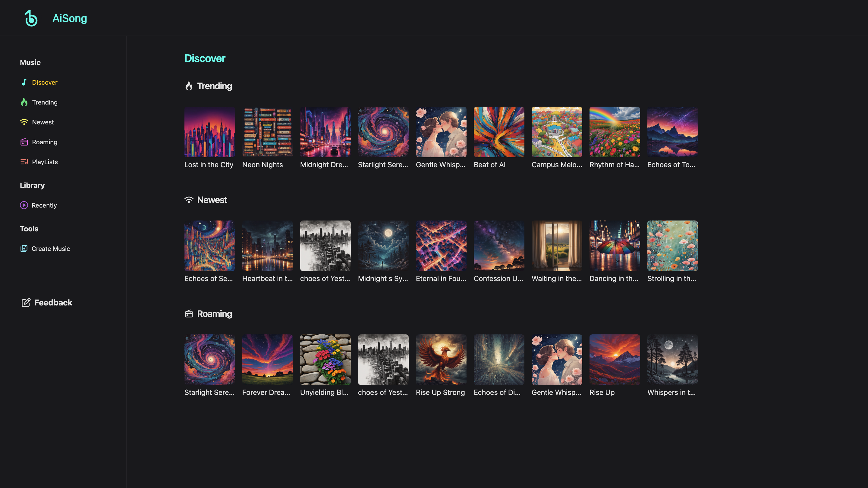Open the Neon Nights song title
Screen dimensions: 868x488
[x=262, y=165]
